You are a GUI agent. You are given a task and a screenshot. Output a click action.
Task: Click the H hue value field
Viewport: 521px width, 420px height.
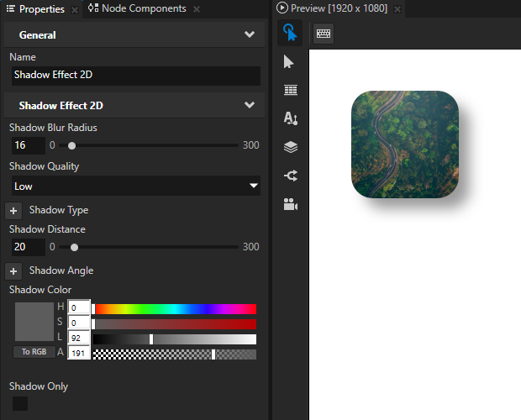pyautogui.click(x=79, y=307)
